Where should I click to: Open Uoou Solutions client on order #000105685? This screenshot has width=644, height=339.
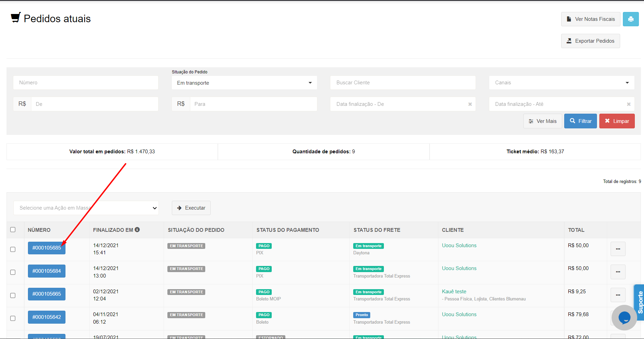459,245
